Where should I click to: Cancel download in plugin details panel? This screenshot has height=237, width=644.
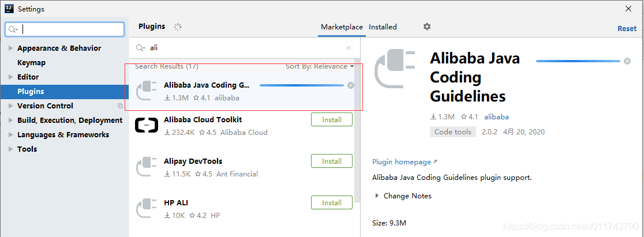click(x=627, y=61)
